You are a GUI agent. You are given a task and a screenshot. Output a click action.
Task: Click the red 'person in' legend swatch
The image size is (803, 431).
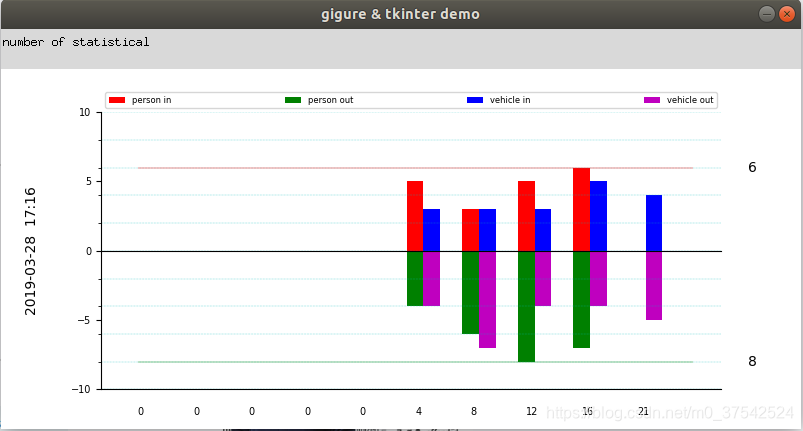click(117, 100)
